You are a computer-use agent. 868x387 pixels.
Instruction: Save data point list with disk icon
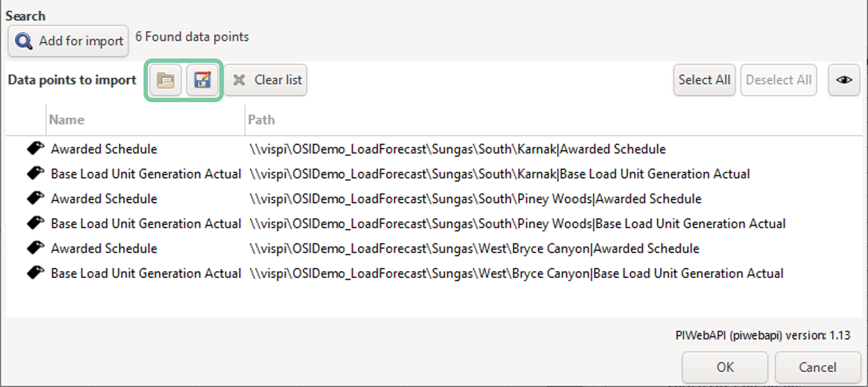coord(202,80)
